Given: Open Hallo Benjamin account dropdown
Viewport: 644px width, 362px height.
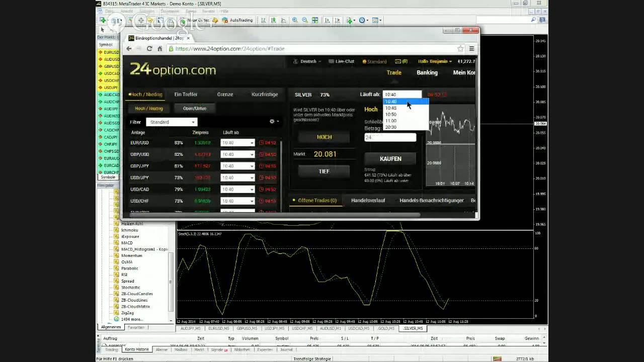Looking at the screenshot, I should click(x=435, y=61).
